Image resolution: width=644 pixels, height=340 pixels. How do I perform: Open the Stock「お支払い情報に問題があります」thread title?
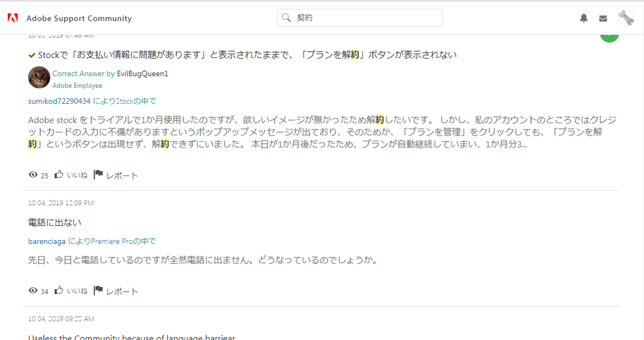click(247, 55)
